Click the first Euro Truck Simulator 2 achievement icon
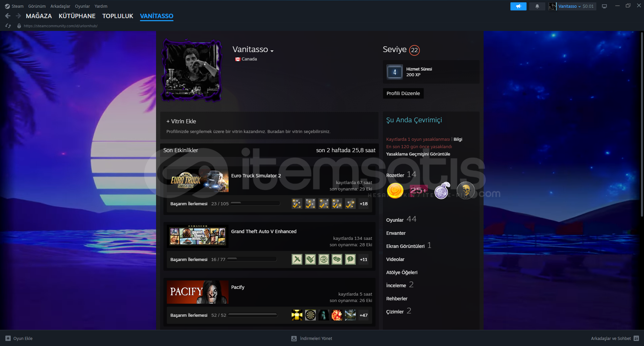Viewport: 644px width, 346px height. (x=297, y=204)
